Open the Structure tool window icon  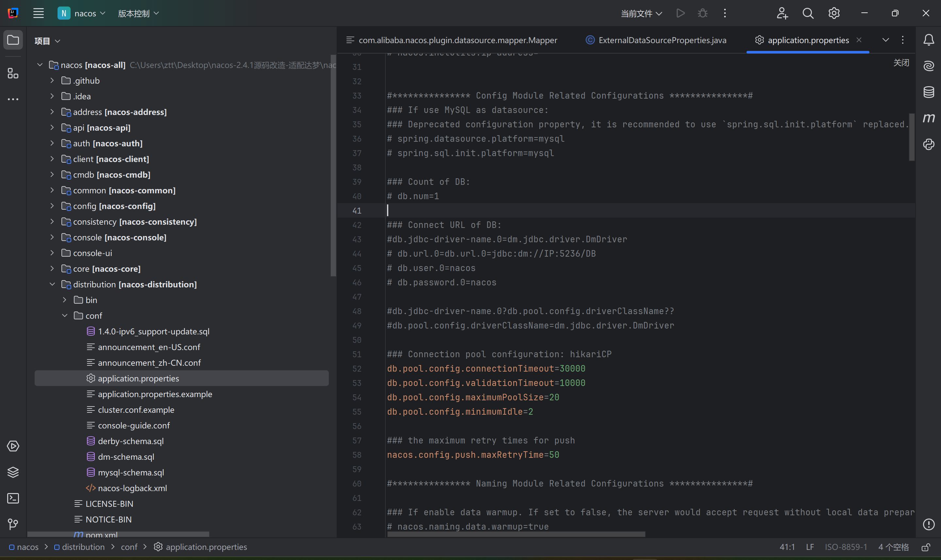(13, 73)
